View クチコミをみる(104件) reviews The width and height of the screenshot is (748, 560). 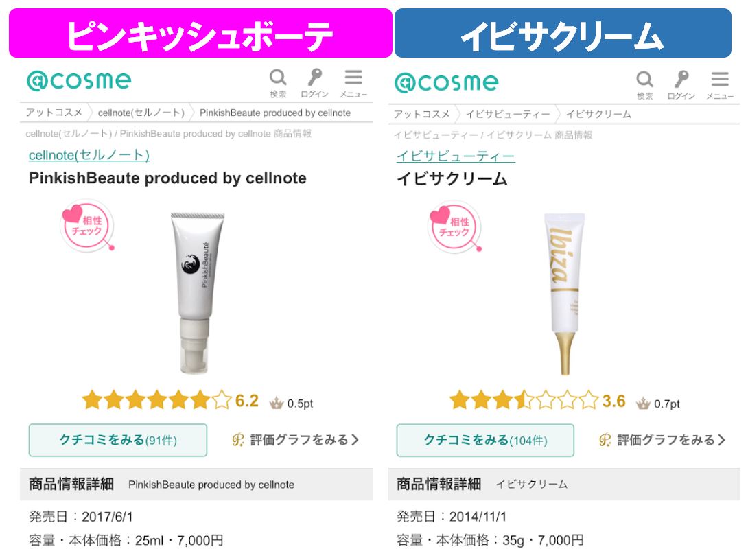(x=485, y=441)
